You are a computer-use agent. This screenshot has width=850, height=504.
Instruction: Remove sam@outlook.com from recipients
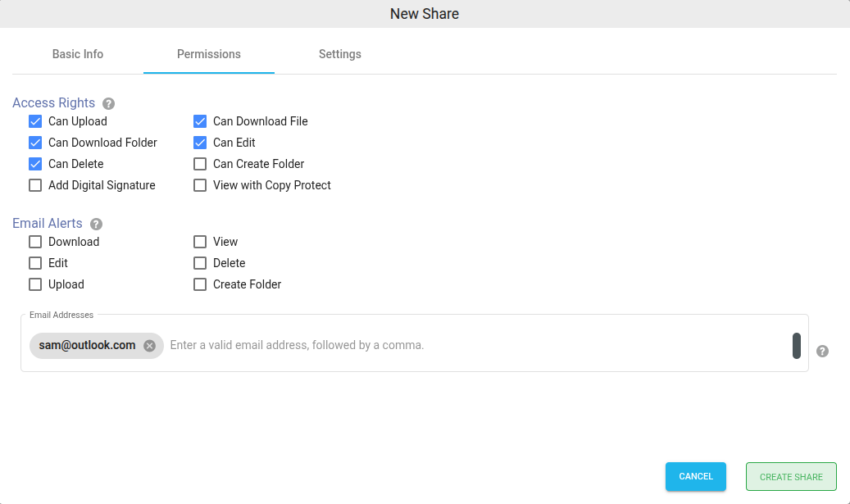coord(149,345)
